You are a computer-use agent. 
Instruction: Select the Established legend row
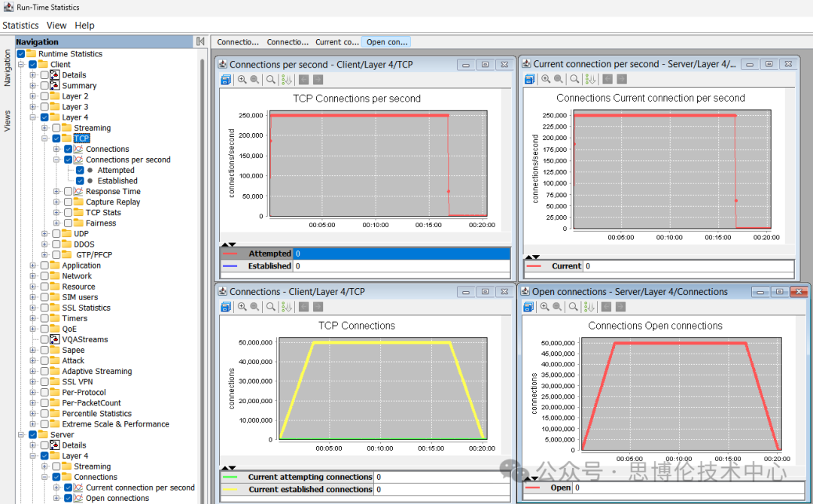tap(365, 266)
